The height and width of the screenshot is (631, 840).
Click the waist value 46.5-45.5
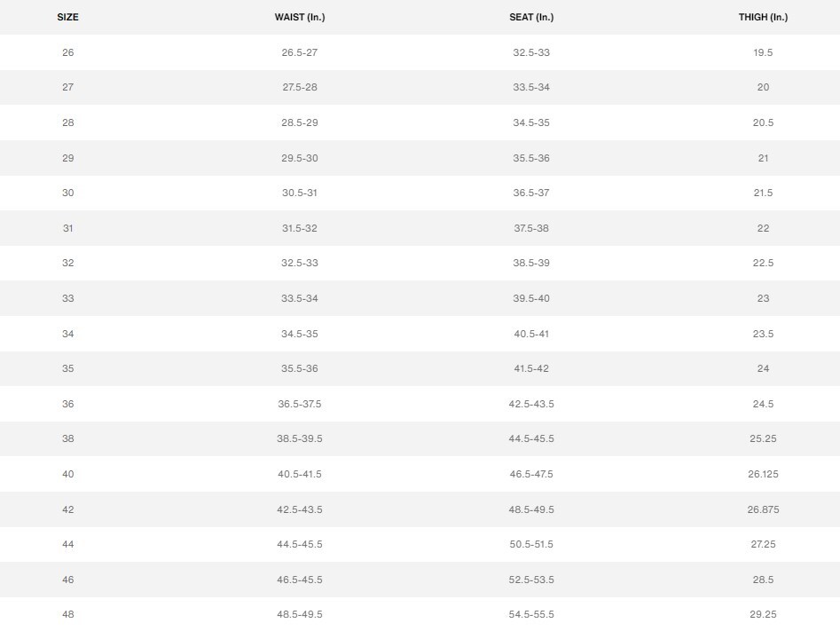(x=300, y=580)
